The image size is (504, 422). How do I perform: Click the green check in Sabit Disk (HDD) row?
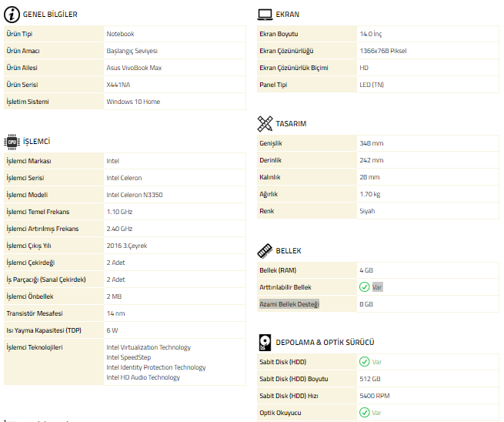click(364, 362)
